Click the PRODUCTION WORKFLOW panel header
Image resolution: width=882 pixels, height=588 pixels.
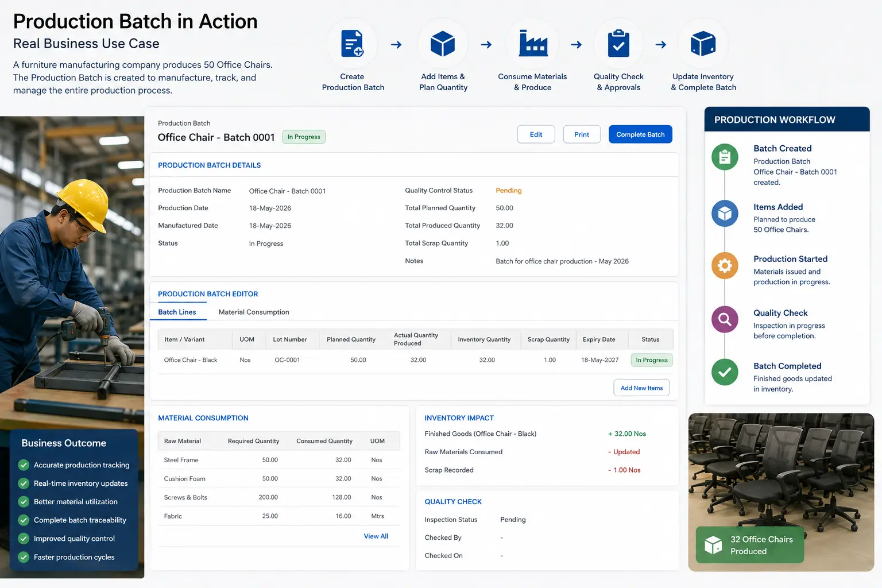tap(787, 119)
